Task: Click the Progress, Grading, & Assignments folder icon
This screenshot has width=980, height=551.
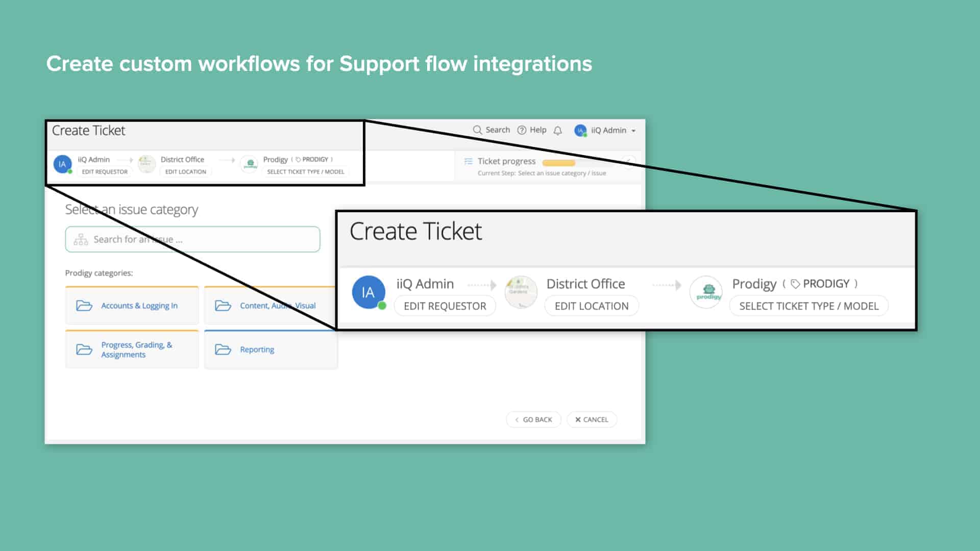Action: tap(84, 349)
